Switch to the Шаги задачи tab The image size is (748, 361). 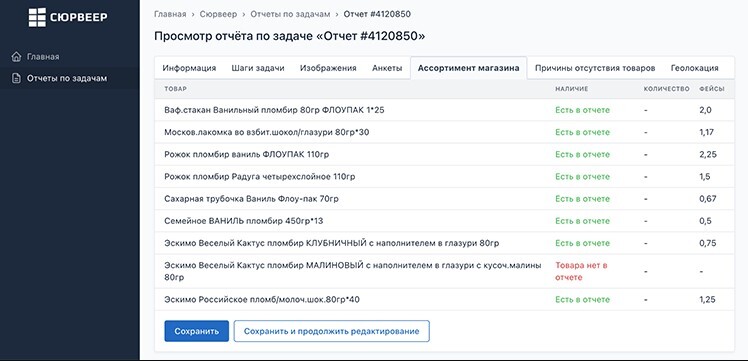(x=258, y=68)
